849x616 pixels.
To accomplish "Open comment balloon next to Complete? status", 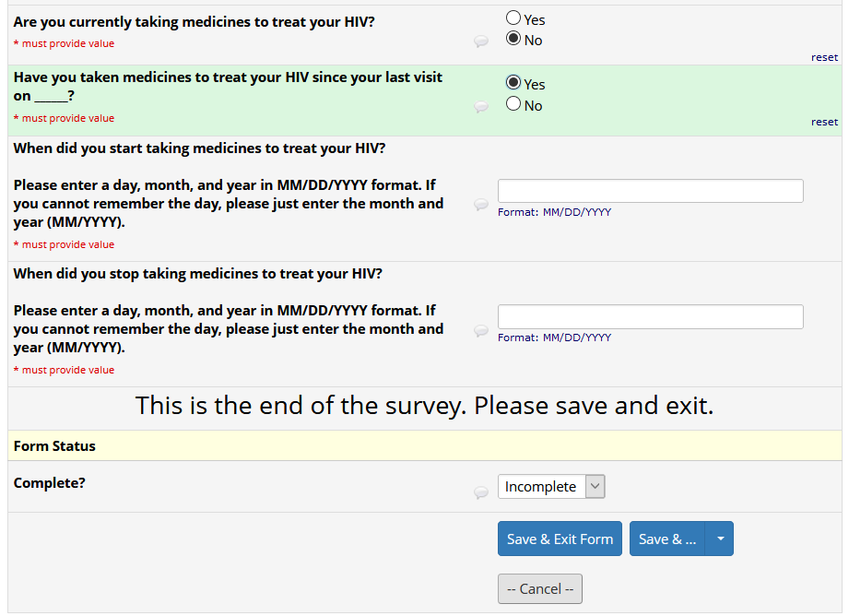I will (480, 492).
